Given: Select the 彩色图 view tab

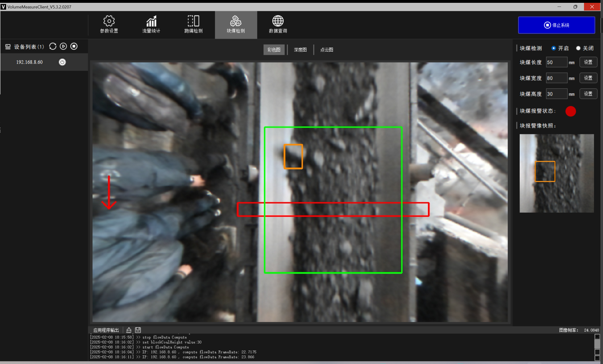Looking at the screenshot, I should pyautogui.click(x=274, y=50).
